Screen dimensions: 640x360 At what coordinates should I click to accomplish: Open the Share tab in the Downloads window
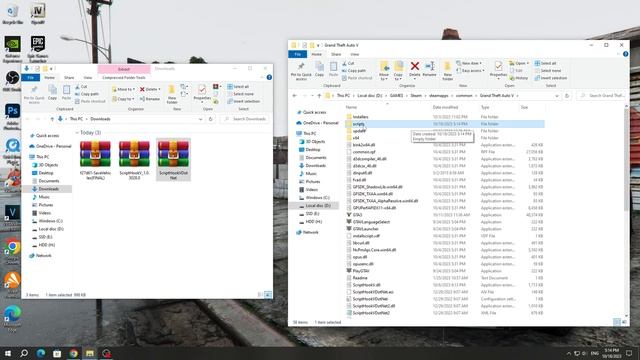(69, 78)
